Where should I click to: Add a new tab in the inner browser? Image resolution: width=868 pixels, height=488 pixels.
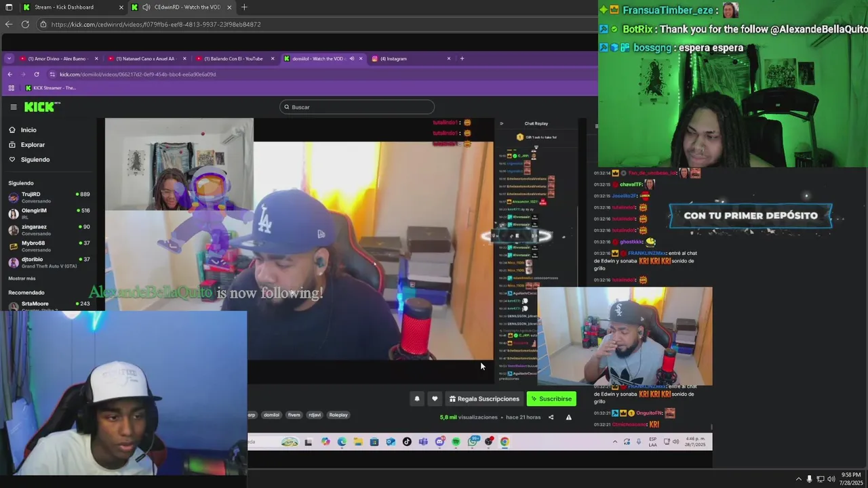click(x=462, y=58)
